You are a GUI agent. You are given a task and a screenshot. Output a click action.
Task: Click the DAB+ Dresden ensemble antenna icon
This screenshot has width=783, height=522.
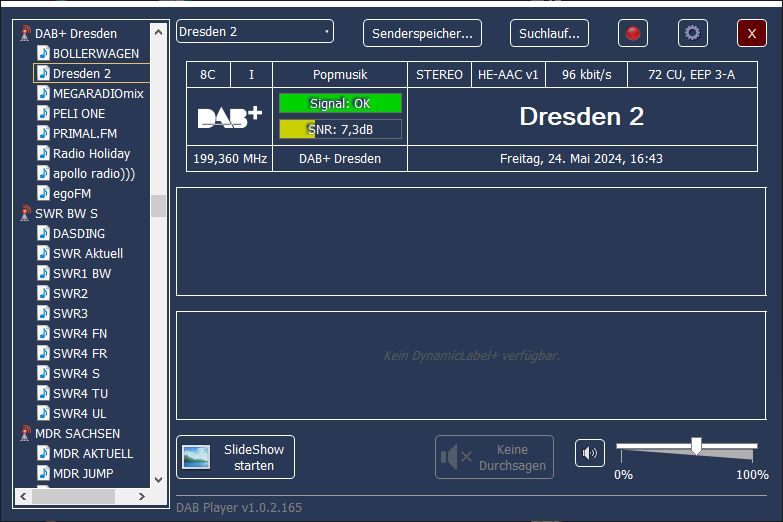tap(25, 33)
